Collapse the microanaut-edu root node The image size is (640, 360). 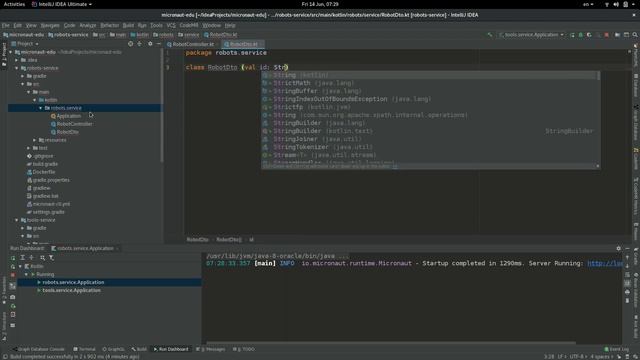(x=11, y=52)
